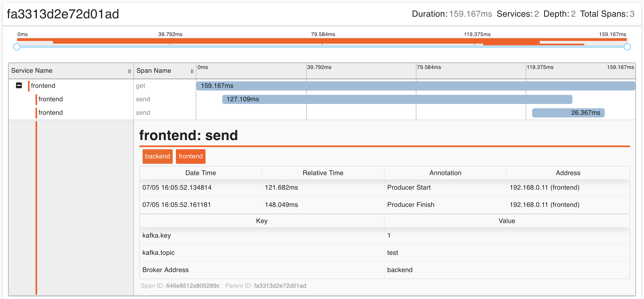
Task: Select the 159.167ms get span bar
Action: coord(416,86)
